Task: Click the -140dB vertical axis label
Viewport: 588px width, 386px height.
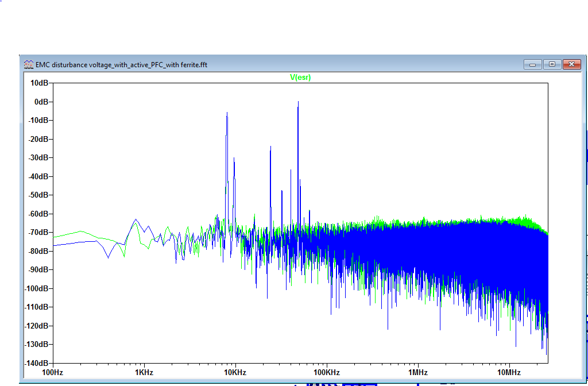Action: pyautogui.click(x=37, y=363)
